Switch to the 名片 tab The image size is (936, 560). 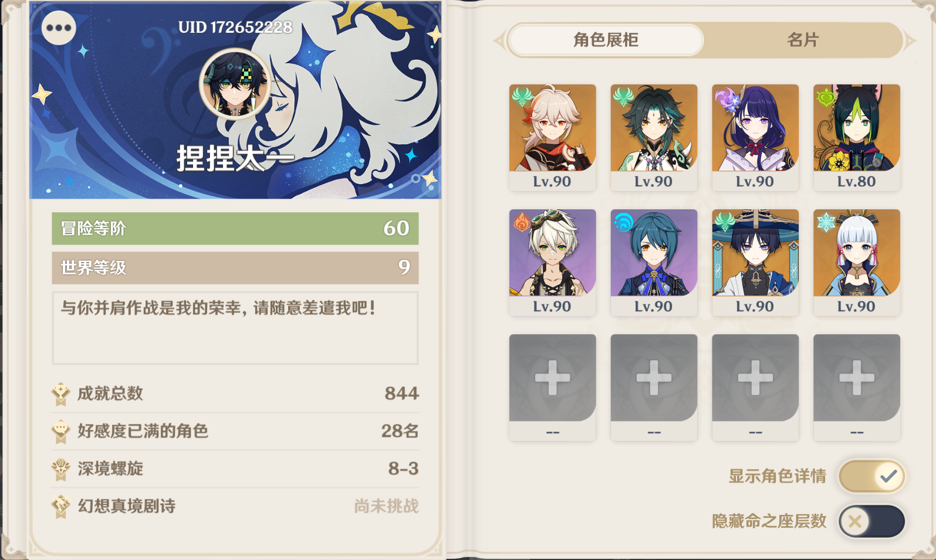tap(802, 40)
